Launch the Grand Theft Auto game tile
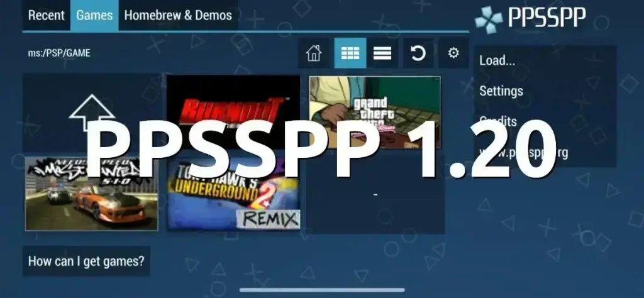The width and height of the screenshot is (644, 298). click(375, 112)
